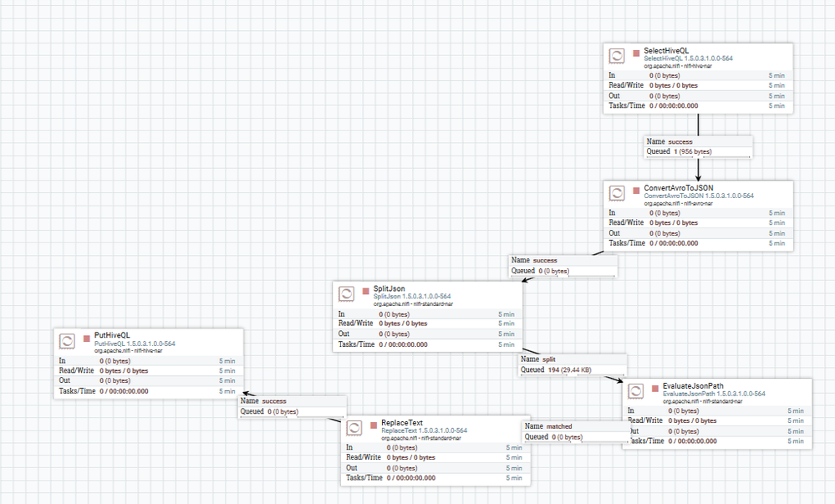Select the matched connection label
Image resolution: width=835 pixels, height=504 pixels.
pos(576,431)
